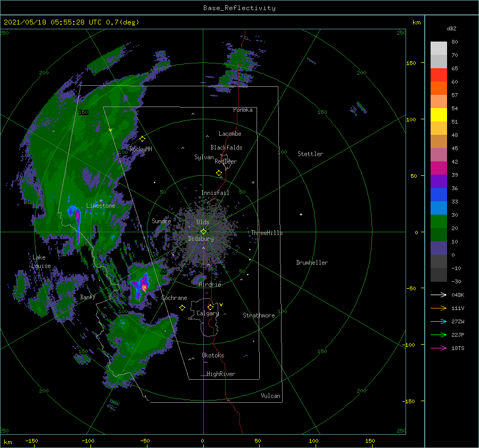Viewport: 479px width, 448px height.
Task: Click the HighRiver label
Action: point(221,374)
